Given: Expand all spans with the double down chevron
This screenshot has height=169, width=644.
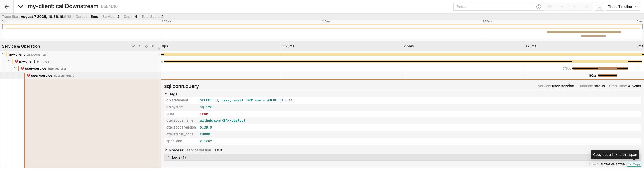Looking at the screenshot, I should pos(146,46).
